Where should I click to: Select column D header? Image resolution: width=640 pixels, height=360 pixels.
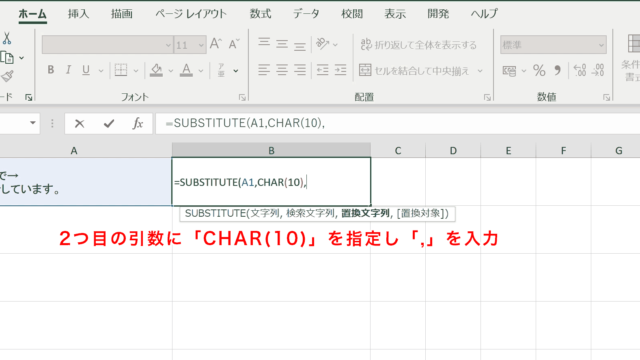(453, 151)
